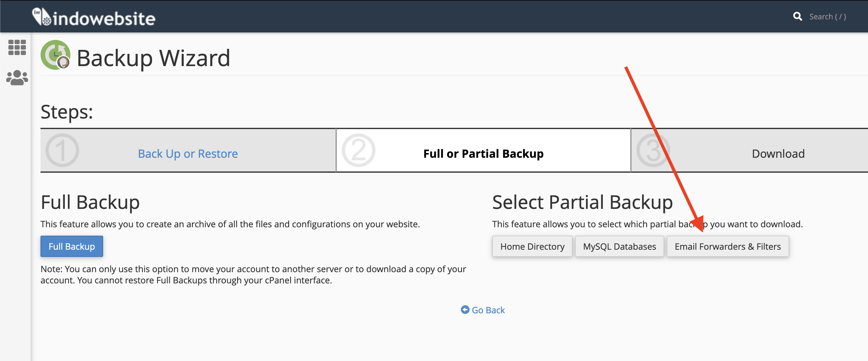The height and width of the screenshot is (361, 868).
Task: Focus the Search field in header
Action: [827, 17]
